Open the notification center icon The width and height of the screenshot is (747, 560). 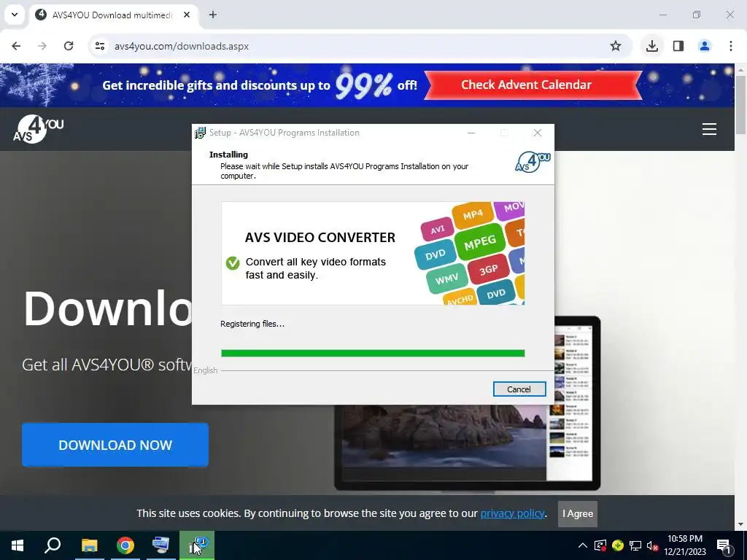pyautogui.click(x=724, y=545)
